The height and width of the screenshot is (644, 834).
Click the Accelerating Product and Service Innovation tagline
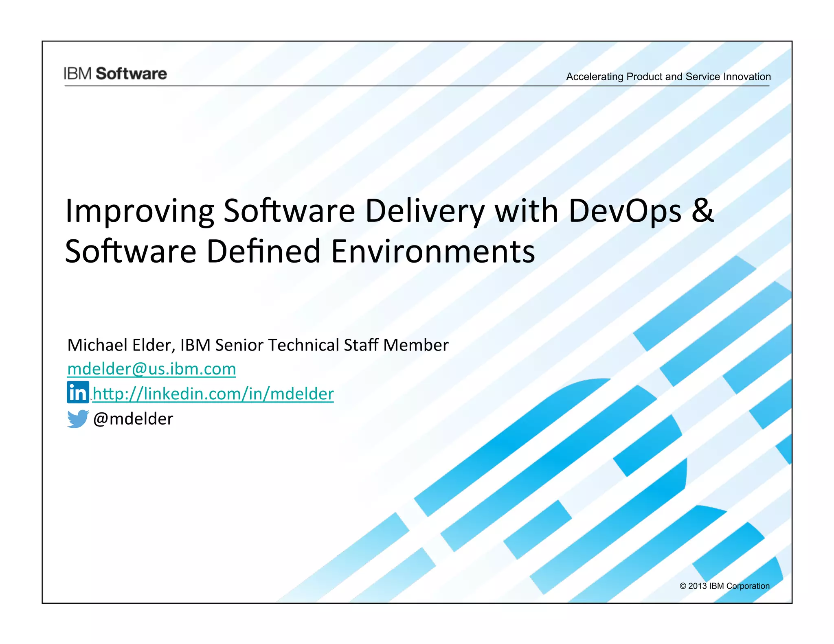[668, 77]
